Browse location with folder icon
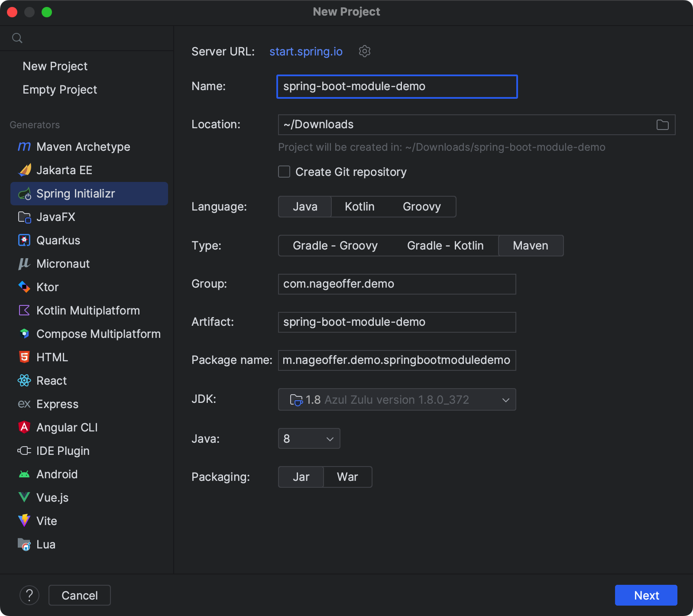Image resolution: width=693 pixels, height=616 pixels. pos(663,125)
